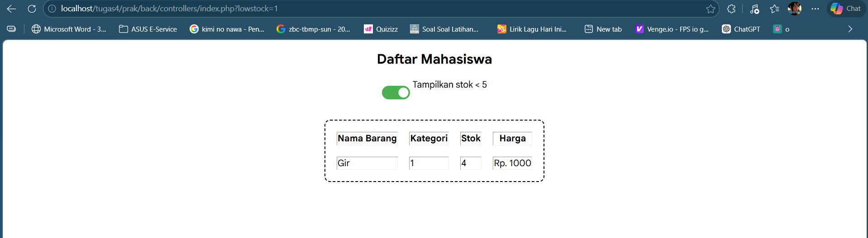Click the Nama Barang column header
868x238 pixels.
[367, 138]
